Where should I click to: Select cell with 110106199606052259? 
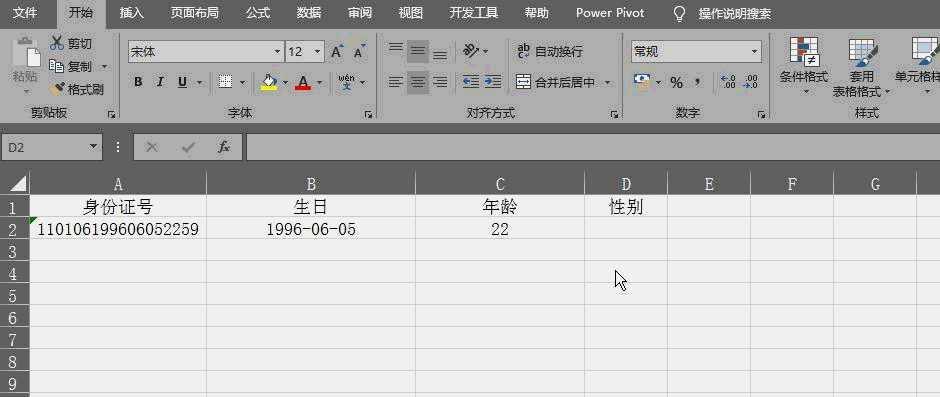pyautogui.click(x=118, y=228)
